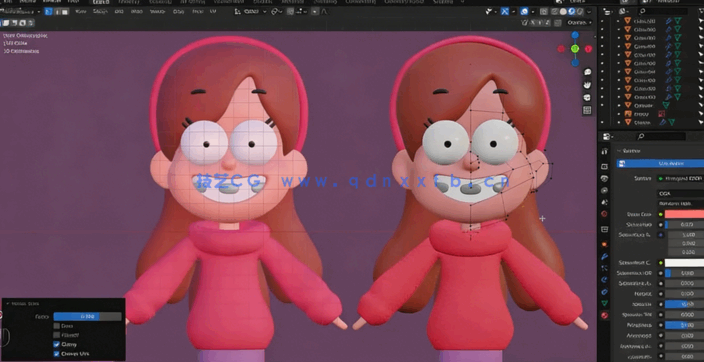Click the green Y axis gizmo ball
The width and height of the screenshot is (704, 362).
pyautogui.click(x=575, y=49)
